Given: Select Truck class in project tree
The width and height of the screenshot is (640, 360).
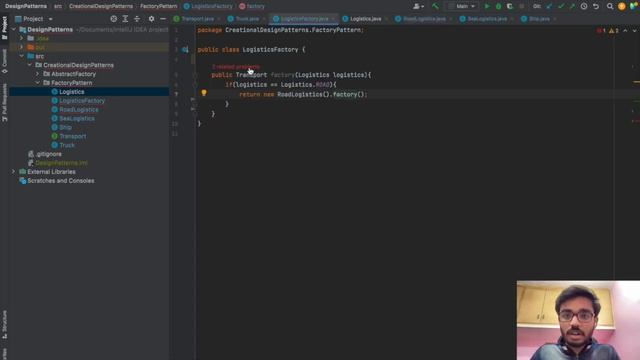Looking at the screenshot, I should tap(67, 145).
